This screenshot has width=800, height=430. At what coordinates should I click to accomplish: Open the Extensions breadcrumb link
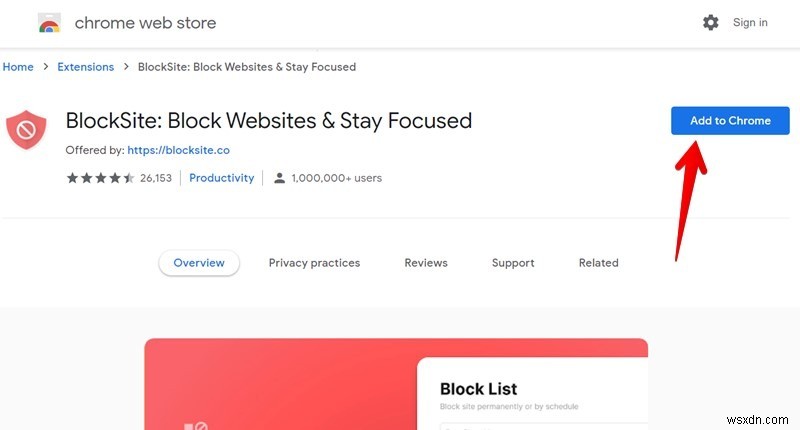tap(86, 67)
